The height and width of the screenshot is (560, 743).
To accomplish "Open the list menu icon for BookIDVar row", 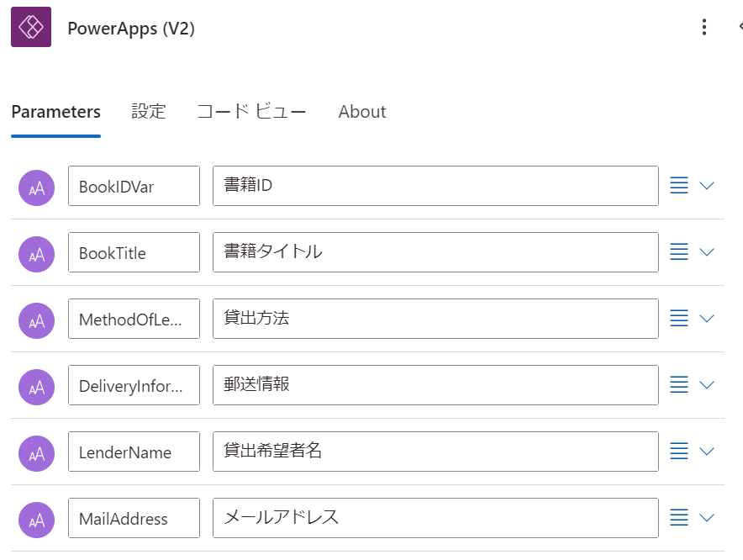I will click(x=679, y=185).
